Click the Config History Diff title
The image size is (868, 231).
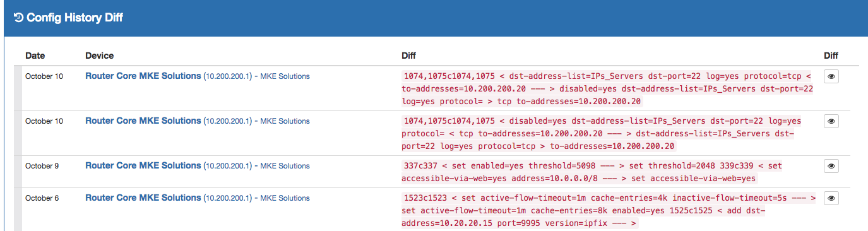point(74,18)
